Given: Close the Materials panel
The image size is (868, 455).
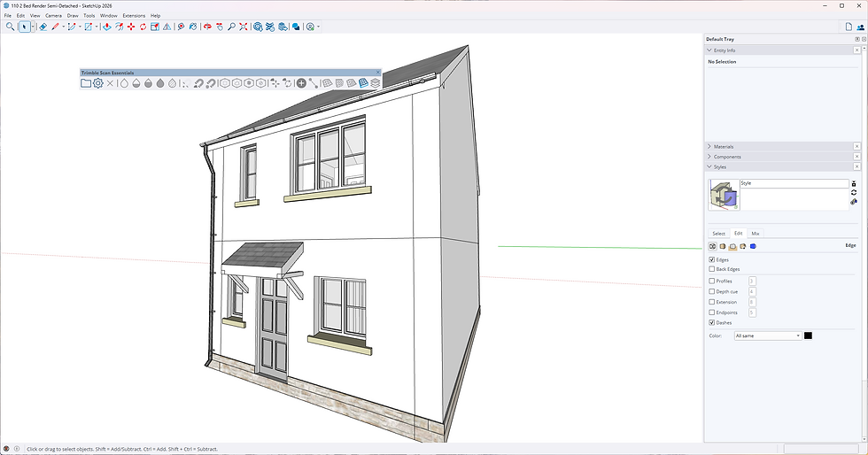Looking at the screenshot, I should point(857,147).
